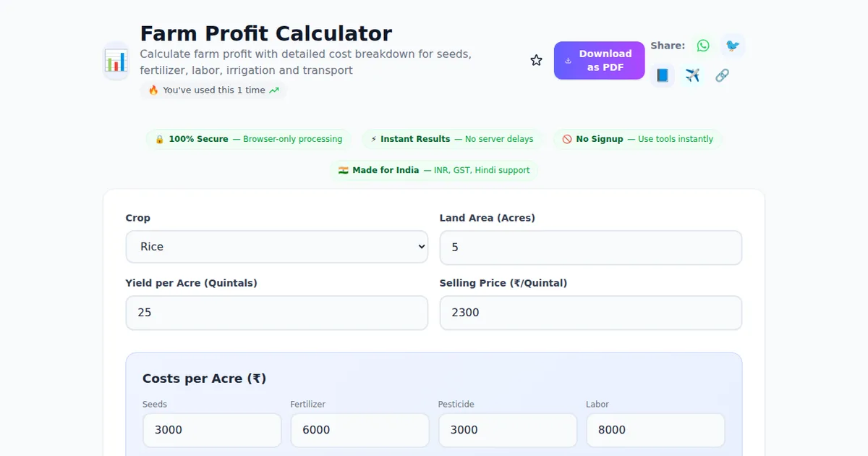Screen dimensions: 868x456
Task: Share using the Twitter bird icon
Action: pos(733,46)
